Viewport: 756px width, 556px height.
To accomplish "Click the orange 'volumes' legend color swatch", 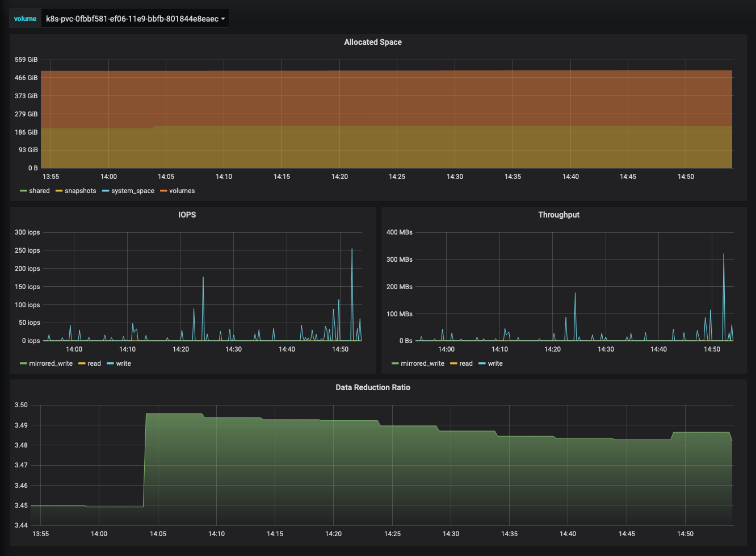I will (163, 191).
